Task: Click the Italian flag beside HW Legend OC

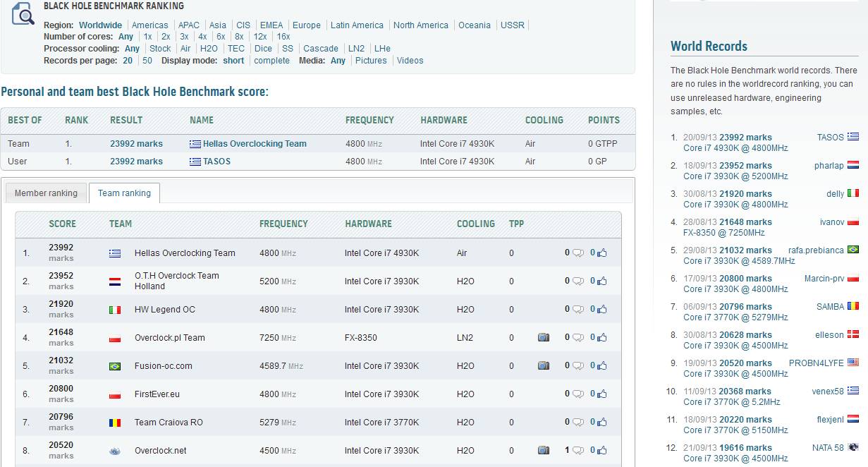Action: coord(115,310)
